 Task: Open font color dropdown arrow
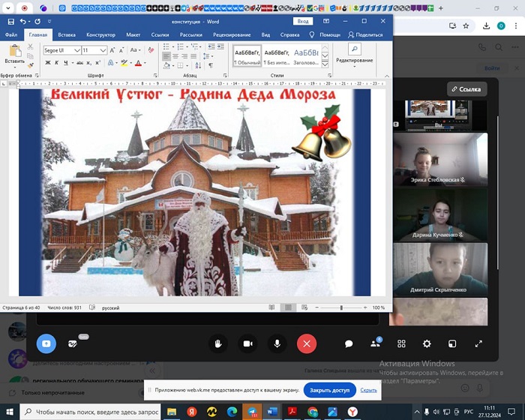point(145,63)
